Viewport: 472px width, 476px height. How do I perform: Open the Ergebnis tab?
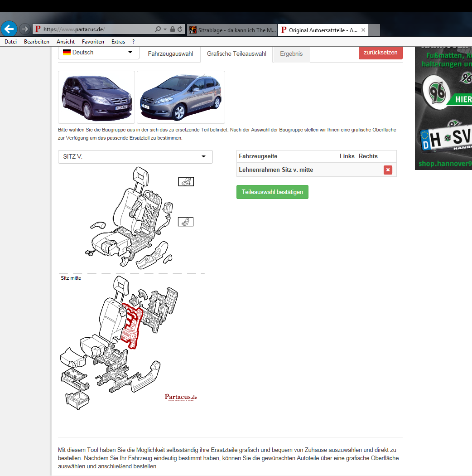point(291,54)
